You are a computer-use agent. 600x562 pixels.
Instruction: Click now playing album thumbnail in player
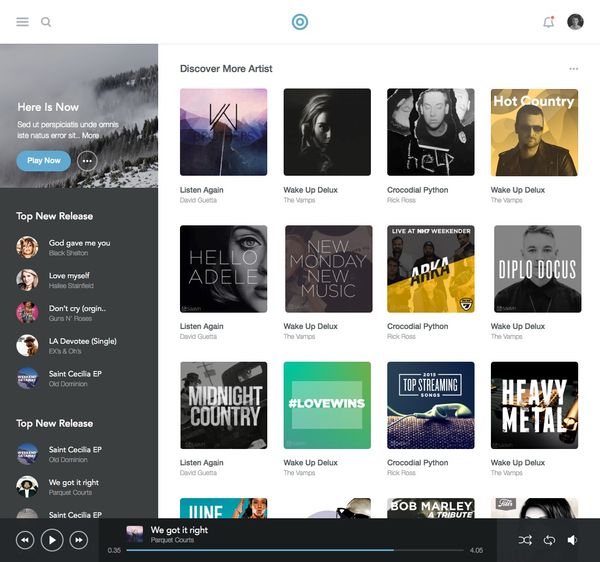(135, 534)
